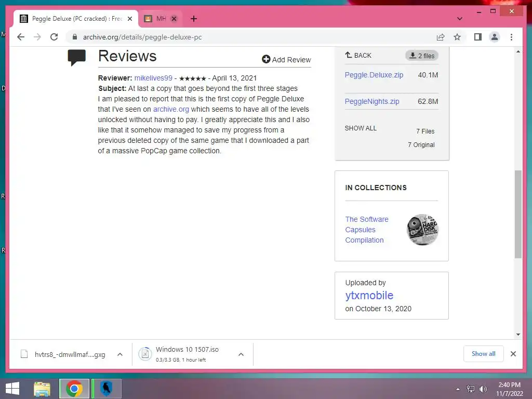Click the speech bubble Reviews icon
532x399 pixels.
click(x=77, y=57)
